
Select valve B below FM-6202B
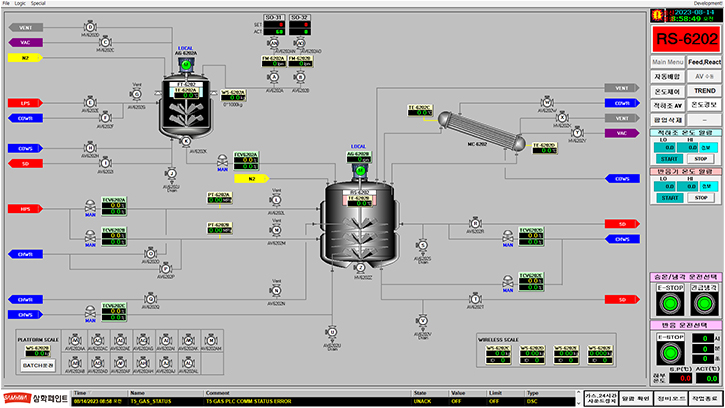[300, 77]
